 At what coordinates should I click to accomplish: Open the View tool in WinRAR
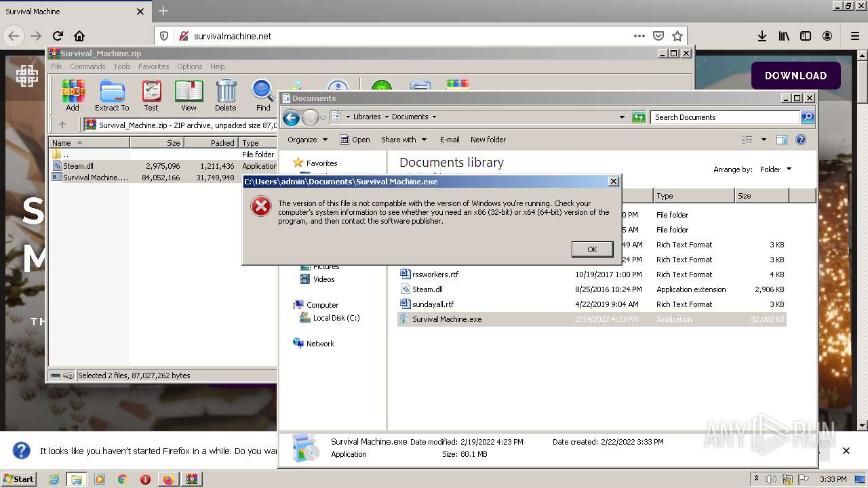point(189,95)
